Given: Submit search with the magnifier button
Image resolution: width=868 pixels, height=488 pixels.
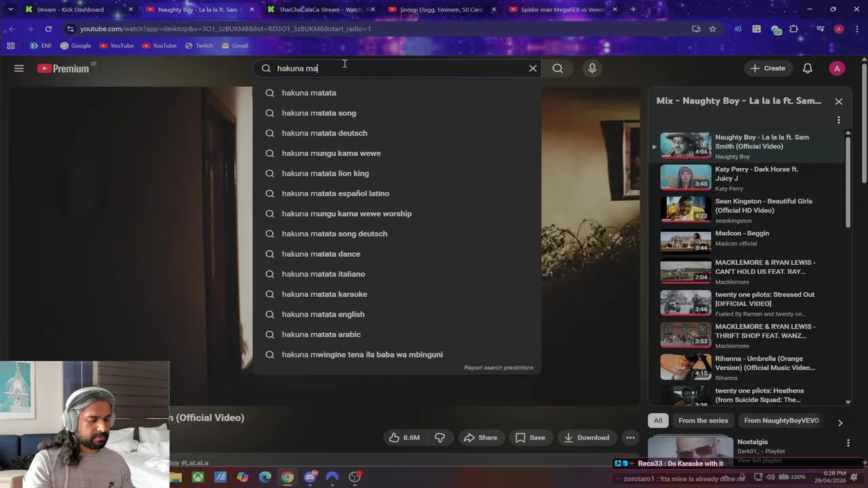Looking at the screenshot, I should point(557,68).
